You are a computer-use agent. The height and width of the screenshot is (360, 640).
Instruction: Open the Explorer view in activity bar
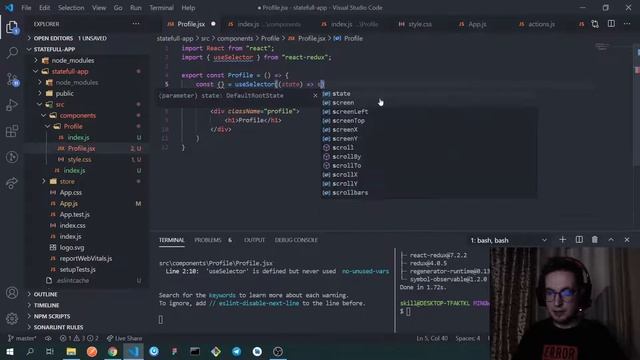pyautogui.click(x=12, y=28)
